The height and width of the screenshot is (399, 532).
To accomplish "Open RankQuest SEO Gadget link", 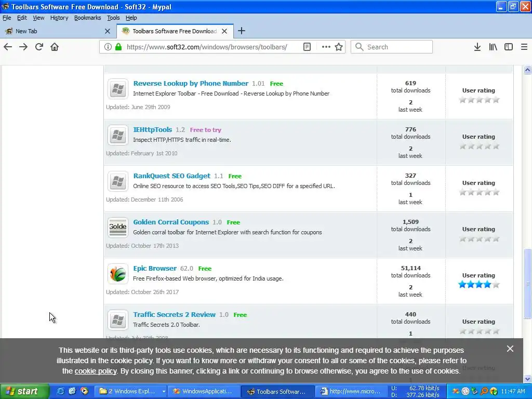I will pyautogui.click(x=171, y=176).
